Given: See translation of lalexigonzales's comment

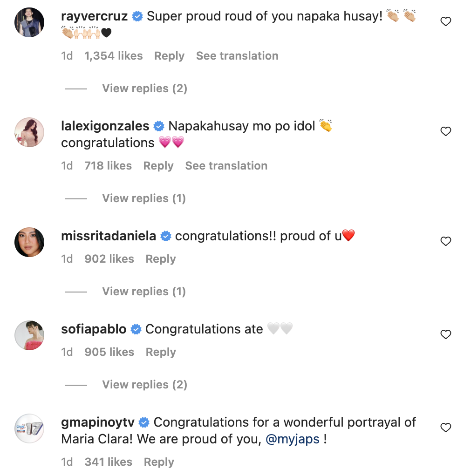Looking at the screenshot, I should (226, 166).
